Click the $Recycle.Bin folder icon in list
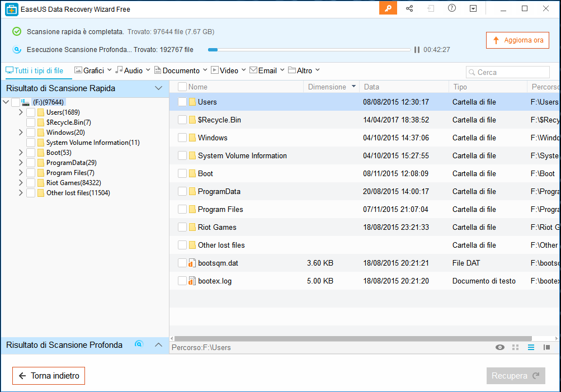Screen dimensions: 561x392 tap(192, 120)
